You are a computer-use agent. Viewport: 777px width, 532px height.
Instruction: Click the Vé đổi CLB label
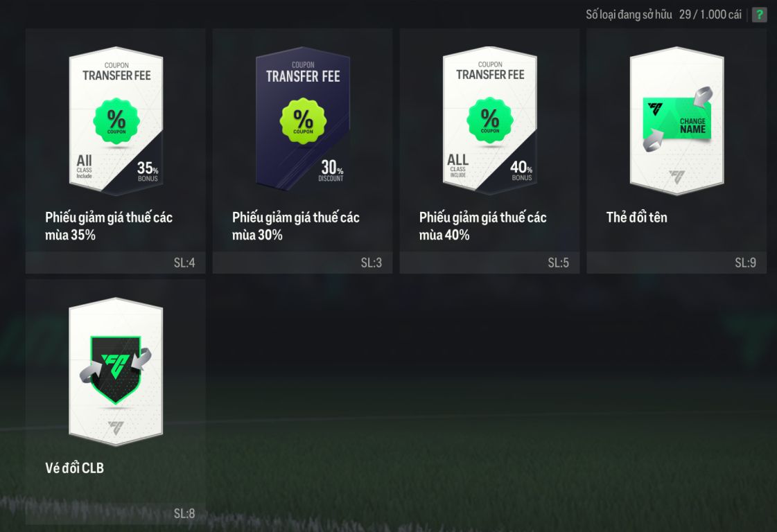pyautogui.click(x=74, y=468)
